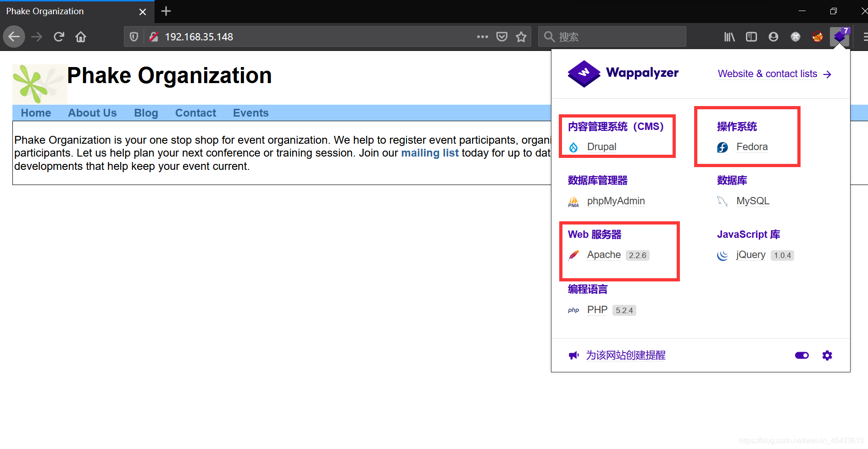Open the 操作系统 category heading
This screenshot has height=449, width=868.
point(737,127)
